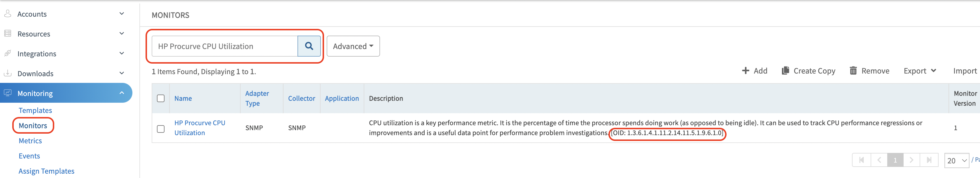This screenshot has height=178, width=980.
Task: Open Templates in the Monitoring submenu
Action: pos(35,110)
